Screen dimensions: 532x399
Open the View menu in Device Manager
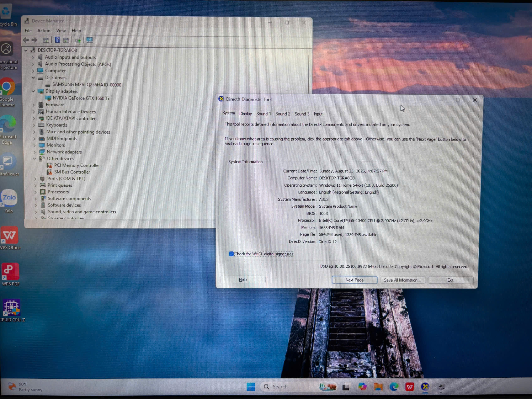[61, 31]
